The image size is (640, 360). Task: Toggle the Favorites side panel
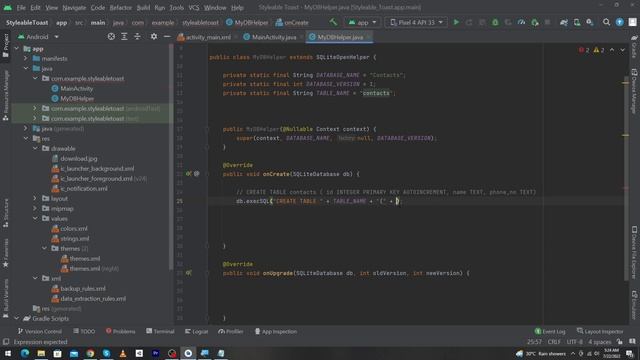(x=6, y=253)
